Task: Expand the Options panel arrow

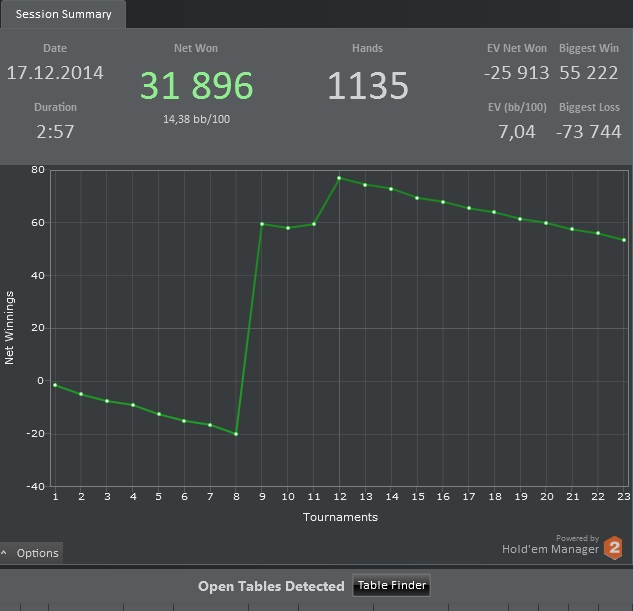Action: pos(4,552)
